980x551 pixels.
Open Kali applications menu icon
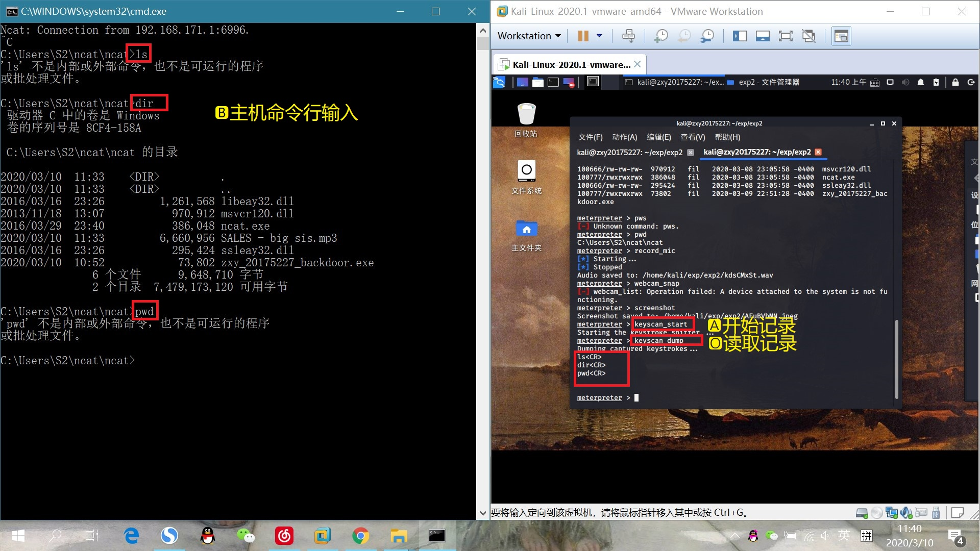pos(499,82)
